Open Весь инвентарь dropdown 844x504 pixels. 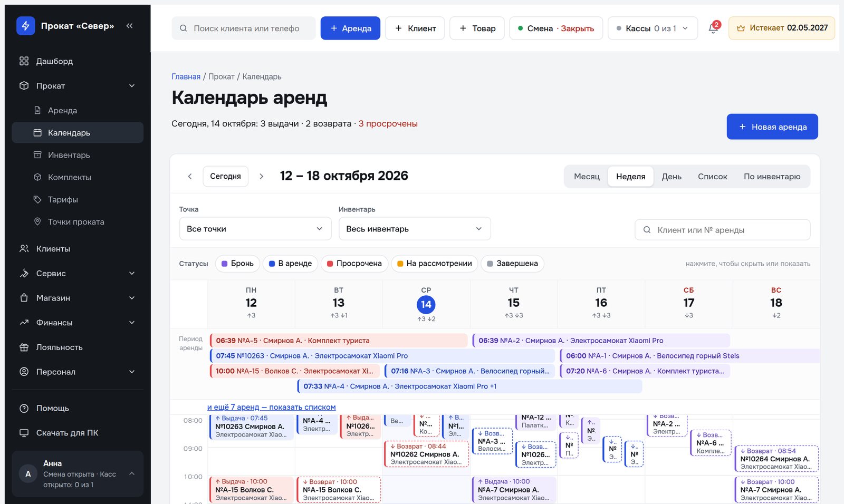click(x=415, y=229)
